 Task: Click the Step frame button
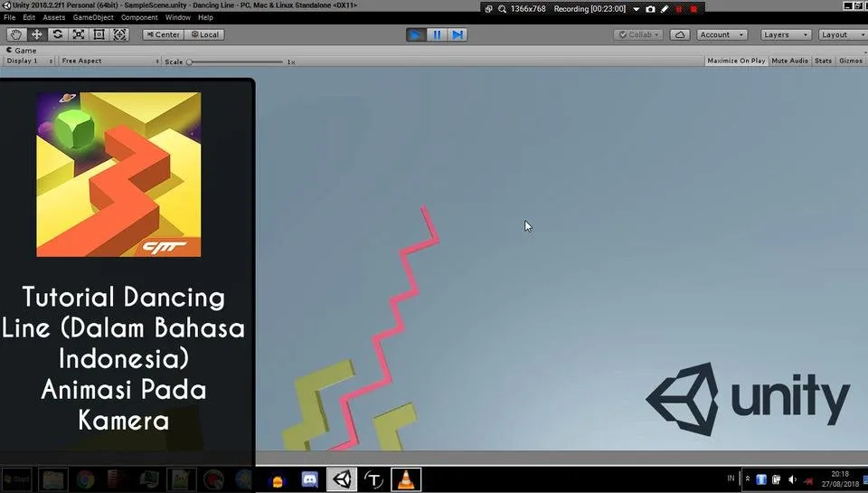pyautogui.click(x=458, y=35)
